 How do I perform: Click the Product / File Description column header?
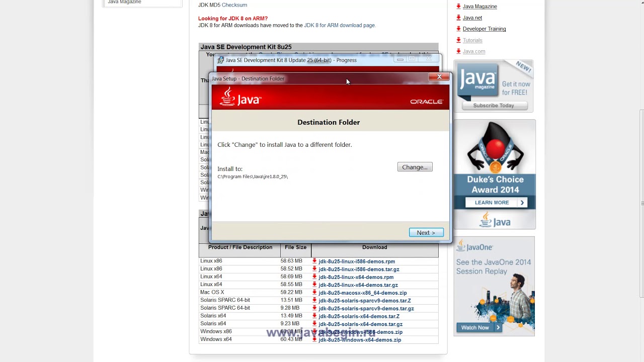coord(240,247)
